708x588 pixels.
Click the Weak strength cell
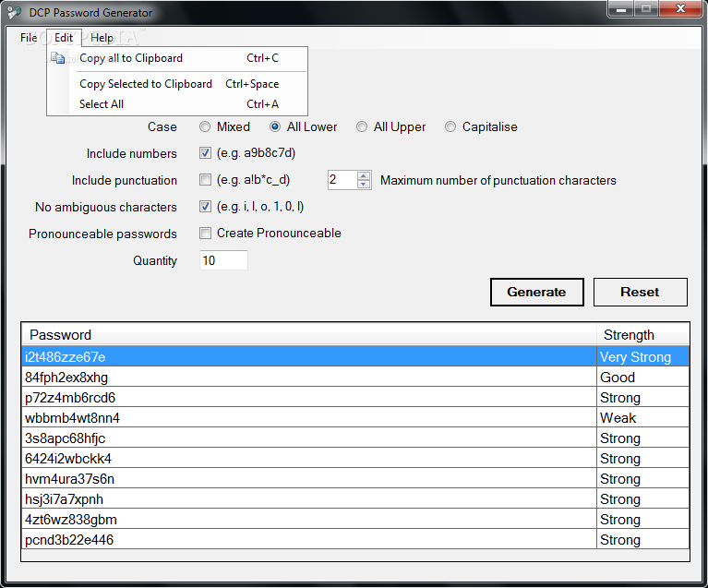pos(643,418)
